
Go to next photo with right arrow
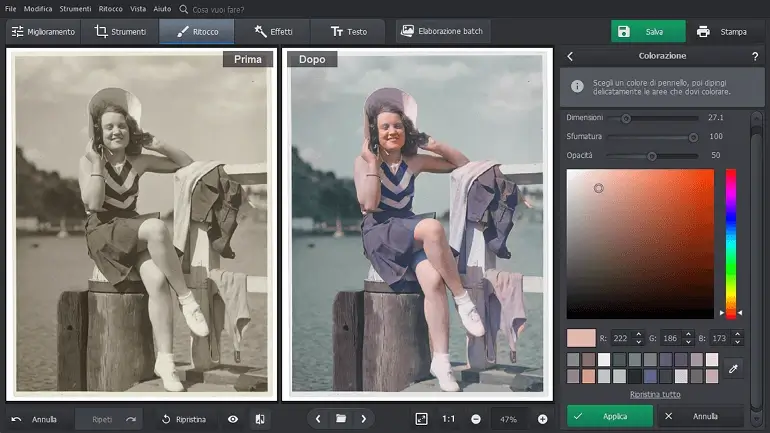363,419
